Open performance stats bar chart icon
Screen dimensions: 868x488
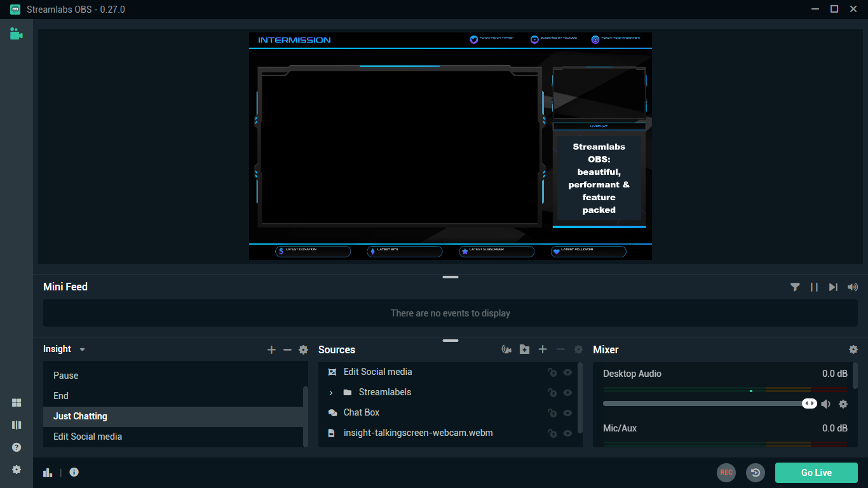[x=48, y=472]
